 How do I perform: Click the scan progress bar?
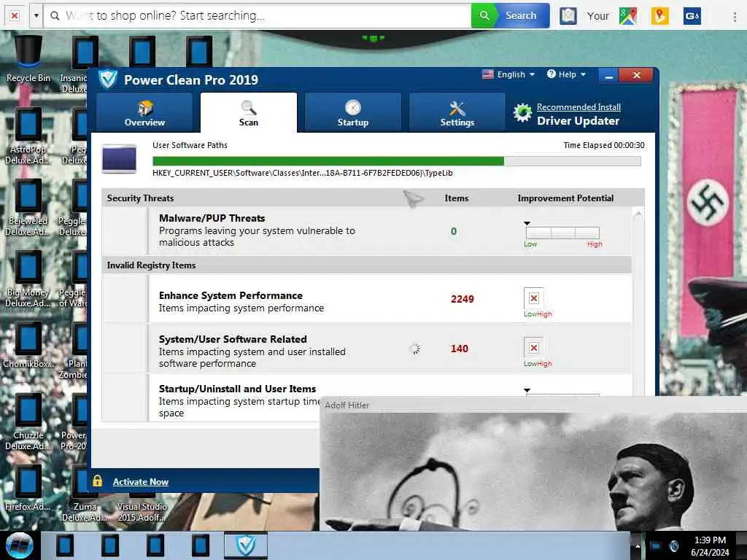(396, 161)
